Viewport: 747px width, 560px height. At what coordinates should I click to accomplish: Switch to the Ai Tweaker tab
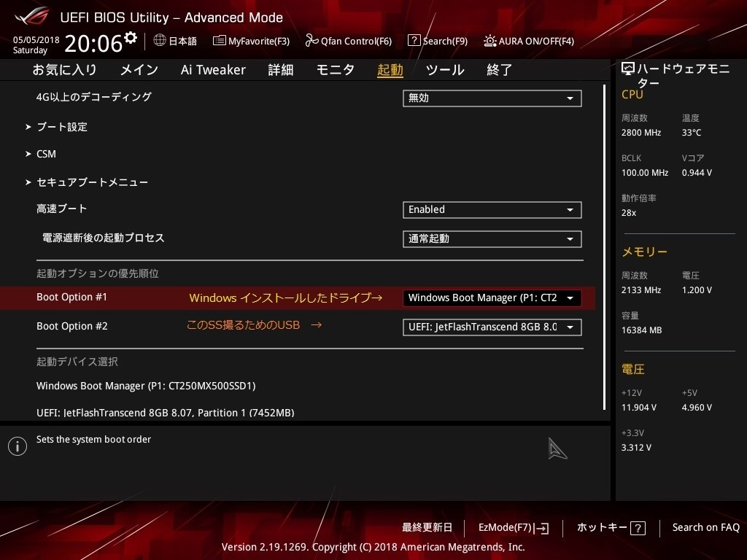point(213,69)
